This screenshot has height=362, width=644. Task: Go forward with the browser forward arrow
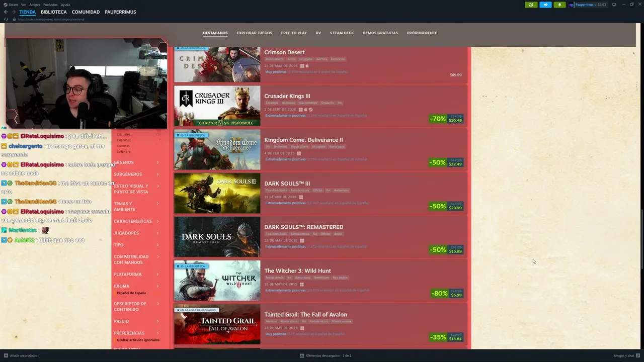[x=13, y=12]
